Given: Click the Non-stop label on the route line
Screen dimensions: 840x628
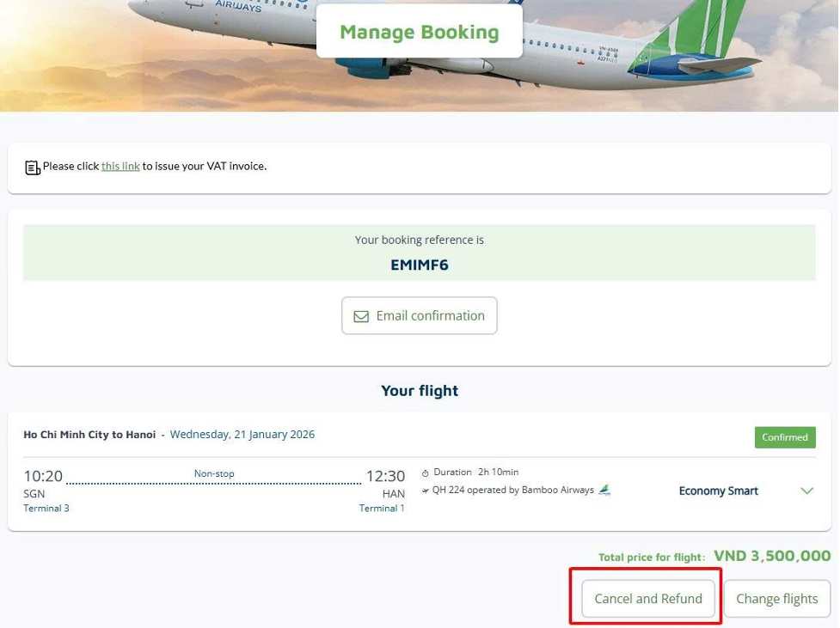Looking at the screenshot, I should 214,473.
